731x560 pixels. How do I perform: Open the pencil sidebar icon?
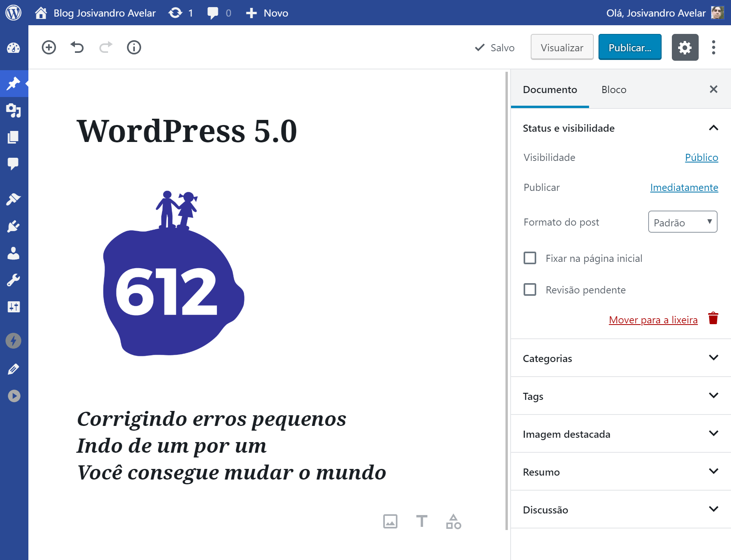(13, 369)
